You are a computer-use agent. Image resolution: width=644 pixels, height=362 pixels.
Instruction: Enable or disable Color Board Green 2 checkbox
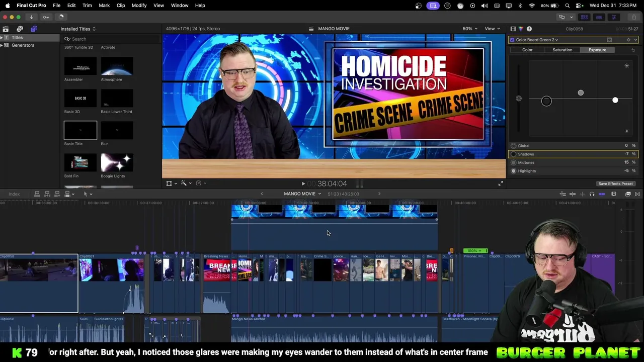[x=512, y=40]
